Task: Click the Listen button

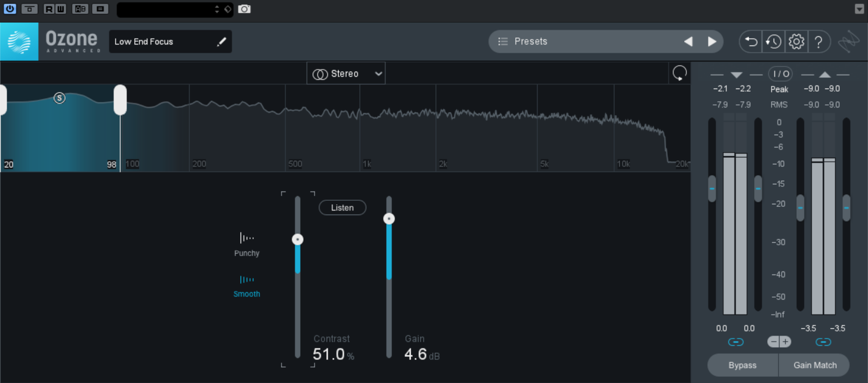Action: 343,207
